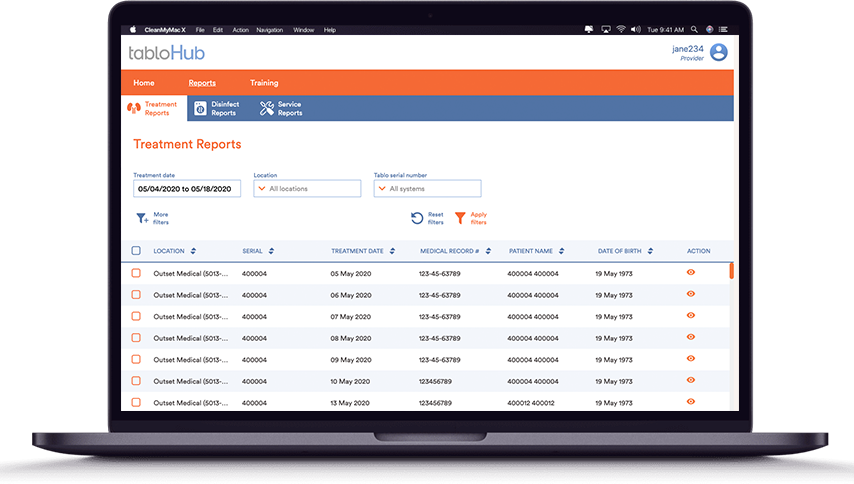Click the CleanMyMac monitor icon in menu bar
Image resolution: width=854 pixels, height=484 pixels.
coord(589,29)
